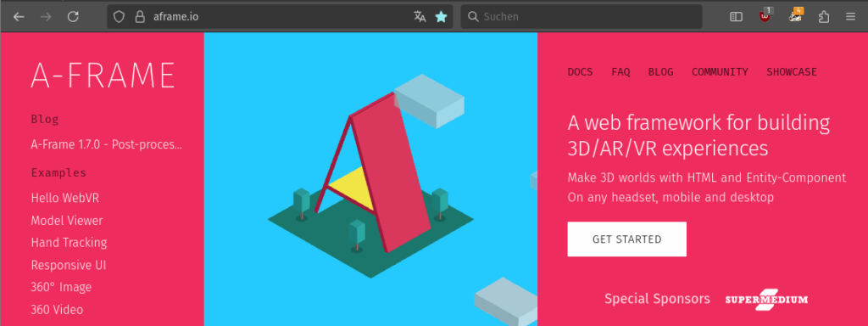Open the extensions puzzle piece icon
The image size is (868, 326).
tap(824, 17)
